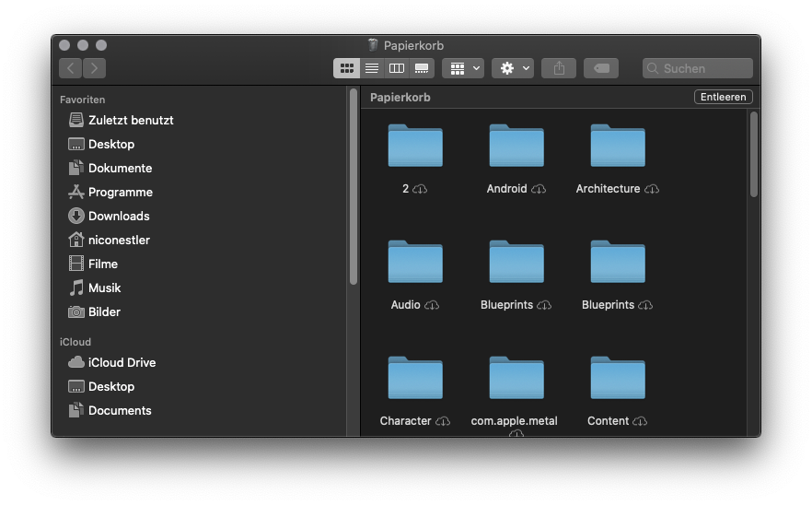Select the Character folder
Screen dimensions: 812x505
coord(414,379)
